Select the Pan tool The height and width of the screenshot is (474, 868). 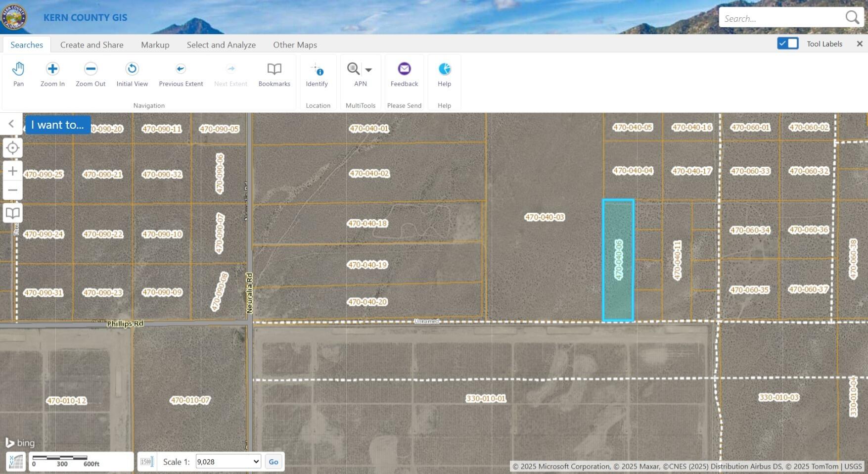(x=18, y=74)
